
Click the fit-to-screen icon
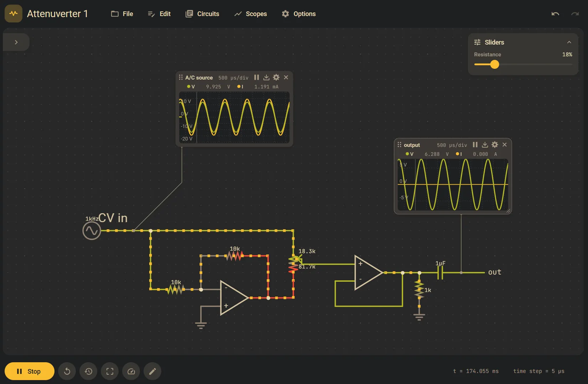click(x=110, y=372)
